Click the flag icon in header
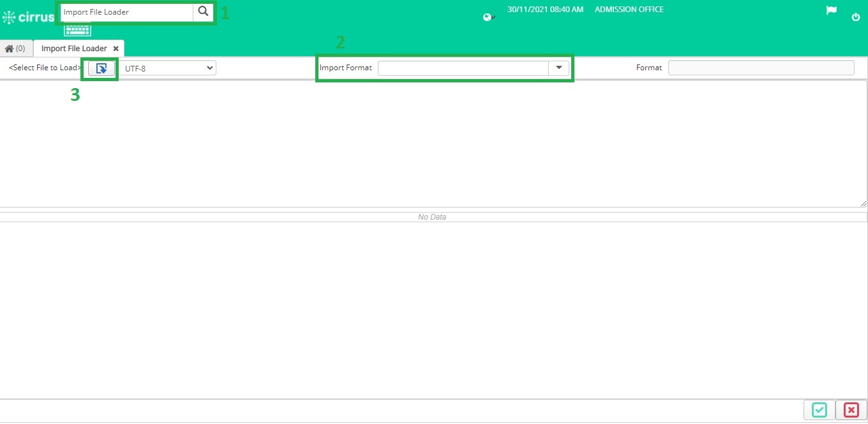Viewport: 868px width, 424px height. coord(832,11)
